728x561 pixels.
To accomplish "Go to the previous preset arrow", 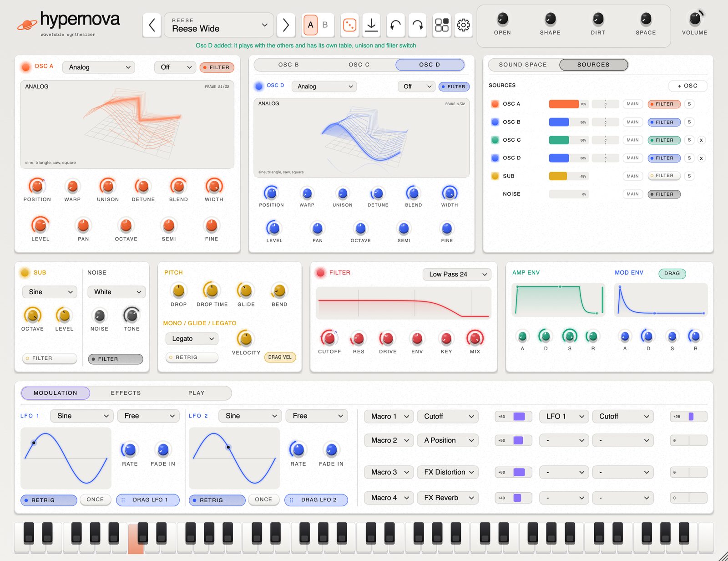I will click(152, 25).
